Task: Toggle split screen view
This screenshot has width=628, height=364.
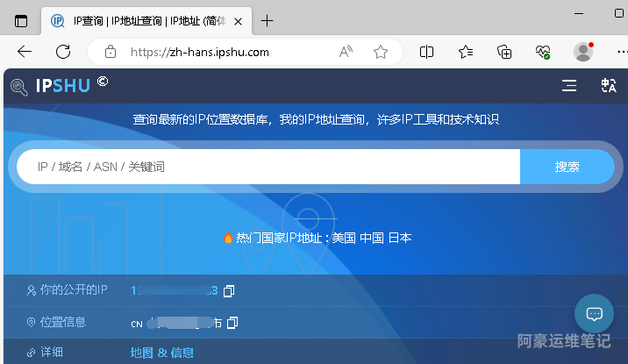Action: [426, 52]
